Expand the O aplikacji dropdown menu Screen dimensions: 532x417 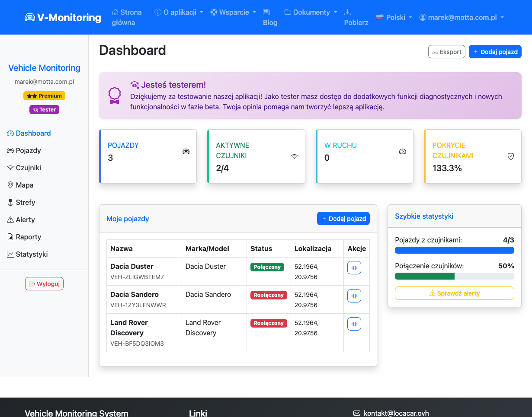179,12
